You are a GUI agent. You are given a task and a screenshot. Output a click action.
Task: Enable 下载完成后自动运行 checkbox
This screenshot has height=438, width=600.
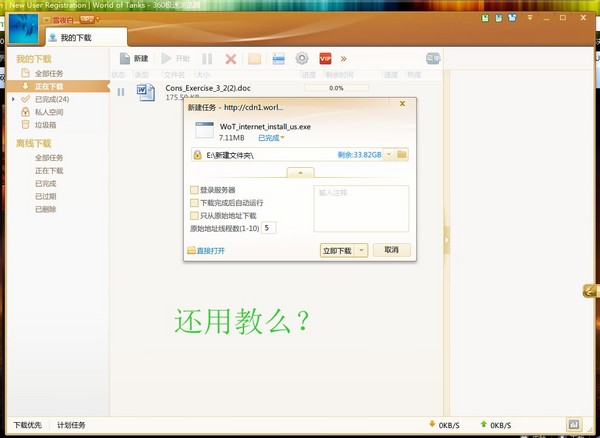click(194, 203)
